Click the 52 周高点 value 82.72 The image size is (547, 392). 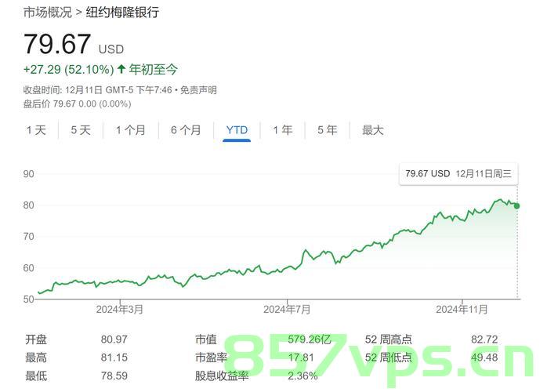(x=484, y=339)
